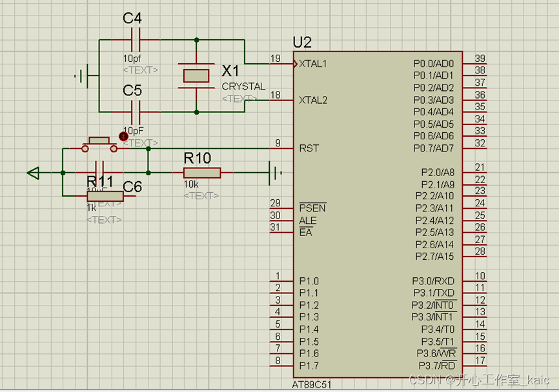Click the AT89C51 part name label
The width and height of the screenshot is (559, 392).
[312, 385]
